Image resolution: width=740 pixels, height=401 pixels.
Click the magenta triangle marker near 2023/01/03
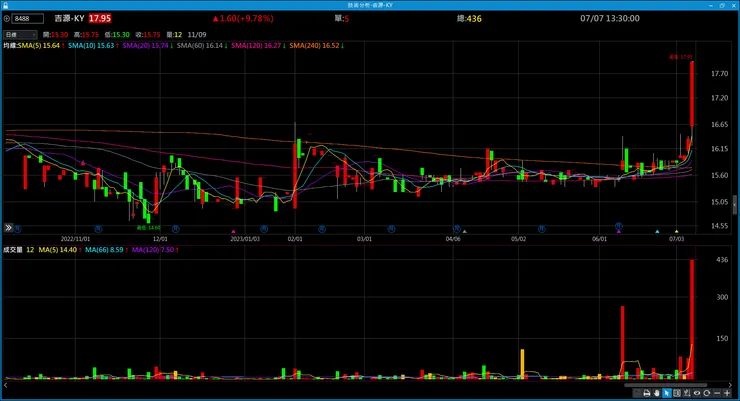(233, 232)
